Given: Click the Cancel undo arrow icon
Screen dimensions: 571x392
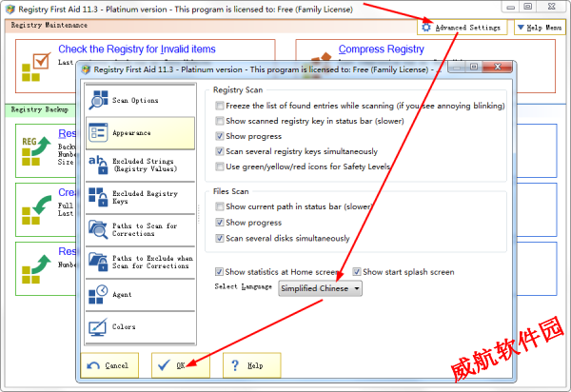Looking at the screenshot, I should point(93,365).
